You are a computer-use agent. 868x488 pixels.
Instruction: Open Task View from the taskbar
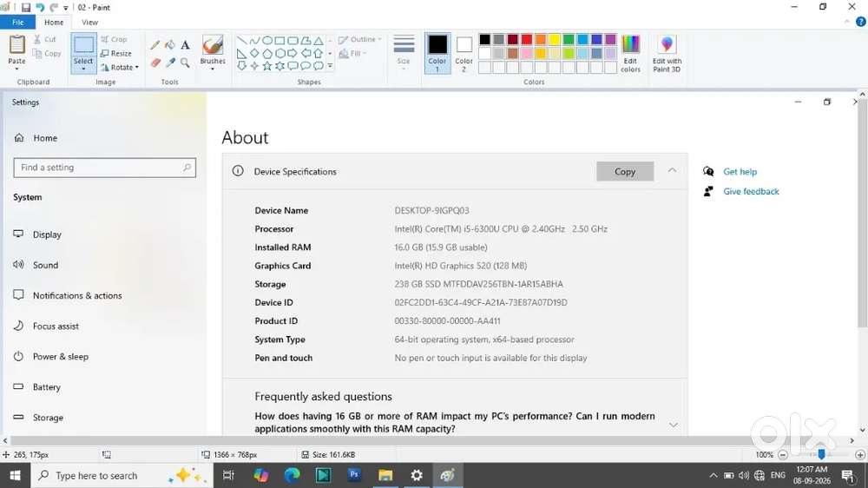(x=228, y=475)
